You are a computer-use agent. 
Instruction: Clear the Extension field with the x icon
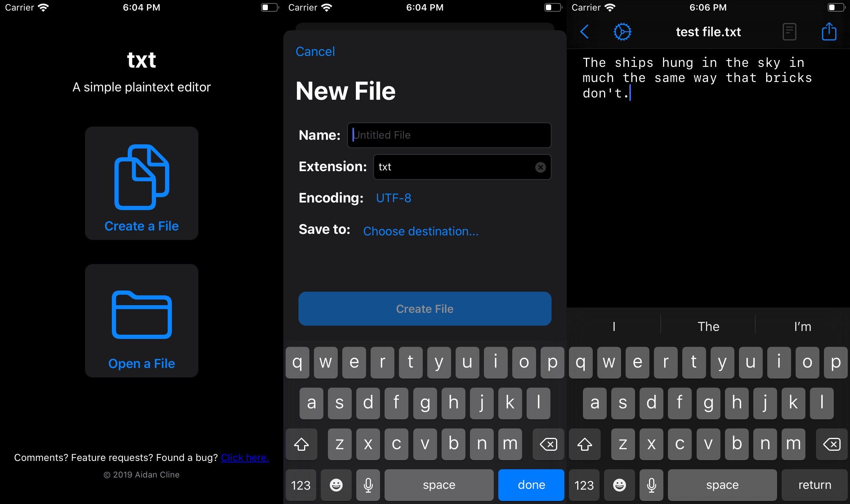coord(541,167)
